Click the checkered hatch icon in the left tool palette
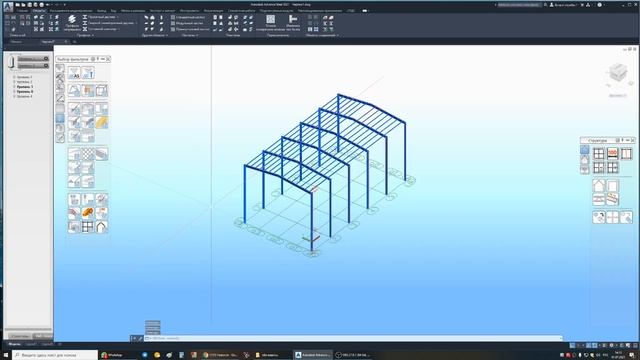 [x=88, y=154]
